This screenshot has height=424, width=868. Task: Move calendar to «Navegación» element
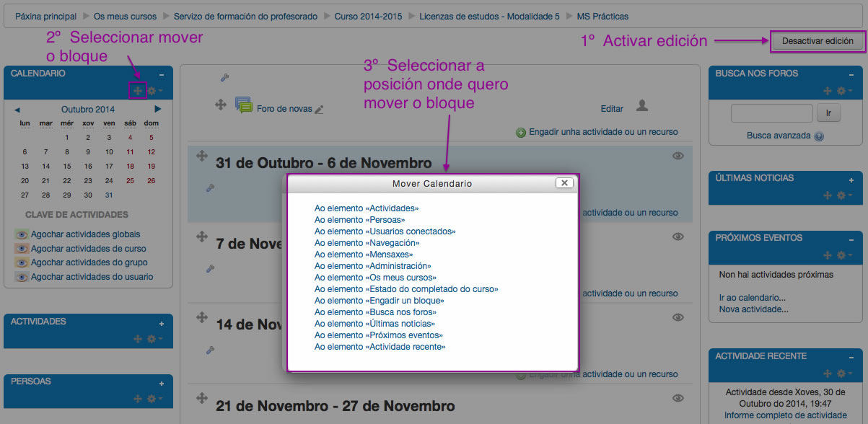(365, 242)
